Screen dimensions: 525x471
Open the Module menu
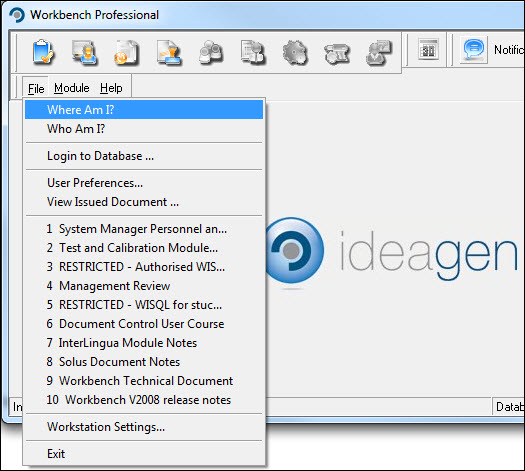[72, 88]
